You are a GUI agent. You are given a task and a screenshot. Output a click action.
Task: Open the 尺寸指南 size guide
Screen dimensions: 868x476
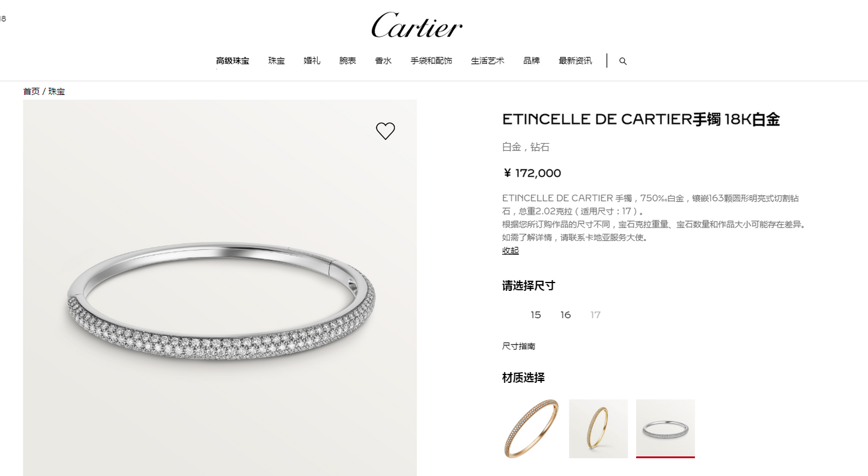(x=518, y=346)
